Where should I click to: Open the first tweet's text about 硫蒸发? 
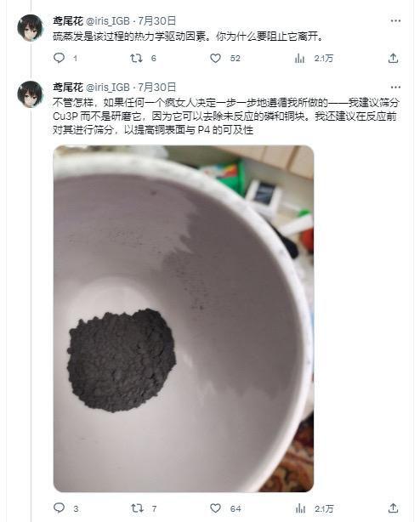pos(188,37)
